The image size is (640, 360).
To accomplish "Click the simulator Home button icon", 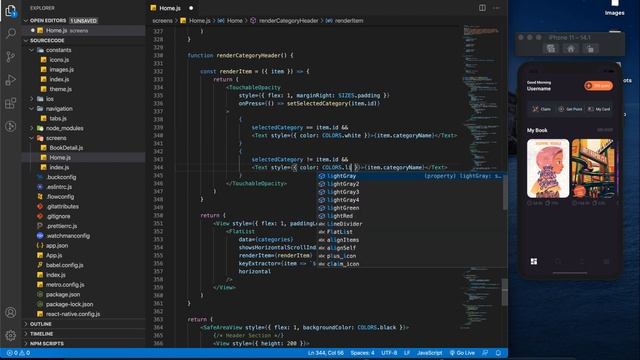I will (571, 49).
